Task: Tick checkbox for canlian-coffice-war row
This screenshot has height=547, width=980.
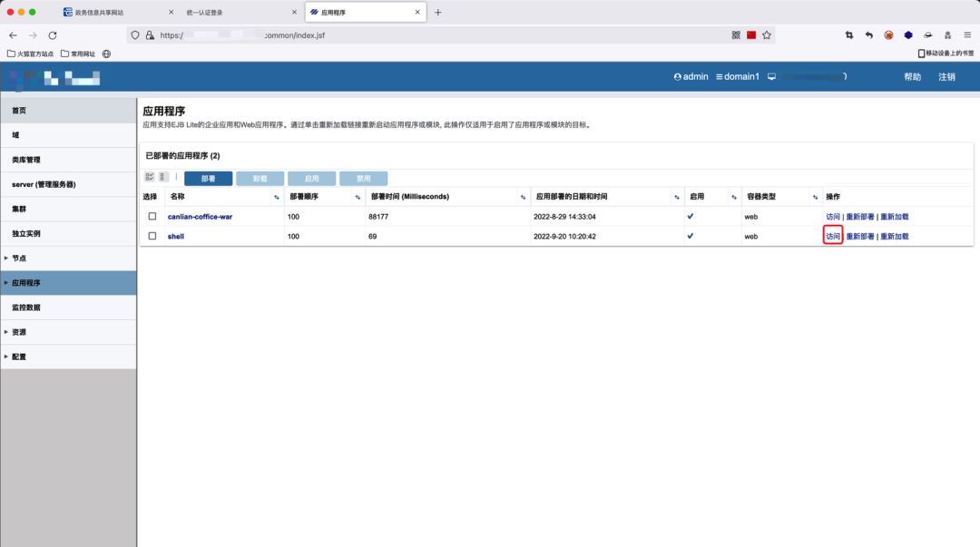Action: 152,216
